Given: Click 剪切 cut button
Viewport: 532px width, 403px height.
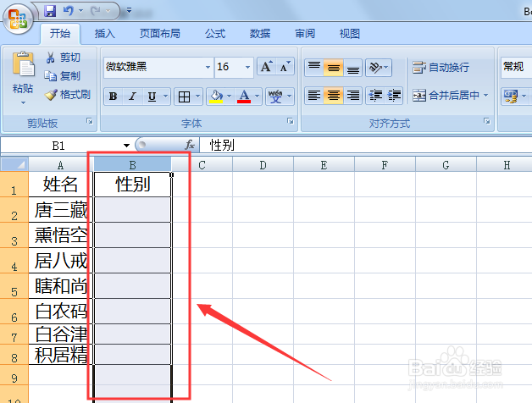Looking at the screenshot, I should click(x=64, y=58).
